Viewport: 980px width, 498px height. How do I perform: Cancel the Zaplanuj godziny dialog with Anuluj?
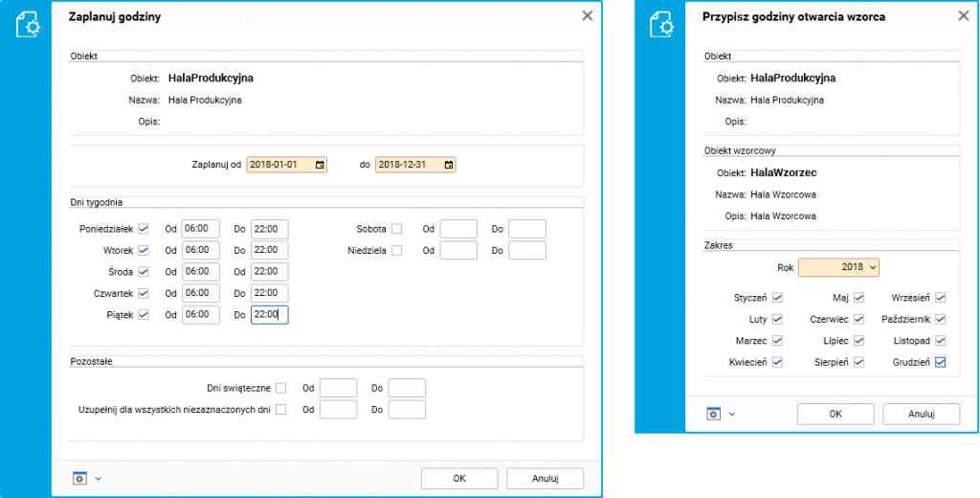[545, 479]
